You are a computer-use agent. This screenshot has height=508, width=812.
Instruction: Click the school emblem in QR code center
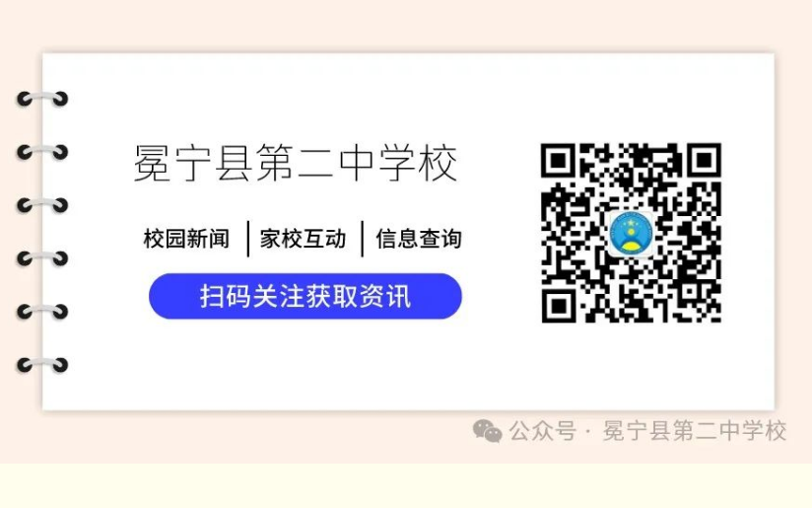click(631, 233)
